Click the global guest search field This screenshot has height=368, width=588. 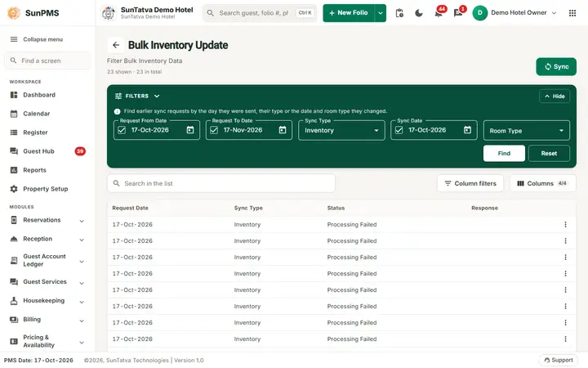(260, 13)
